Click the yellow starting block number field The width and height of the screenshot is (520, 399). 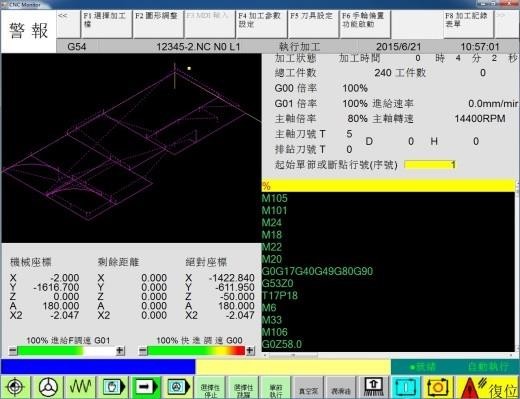[430, 165]
